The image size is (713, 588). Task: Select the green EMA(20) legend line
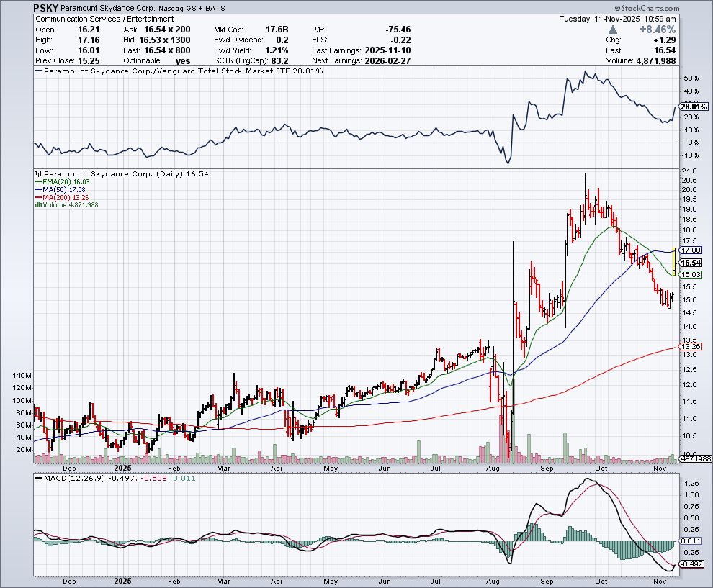coord(37,182)
